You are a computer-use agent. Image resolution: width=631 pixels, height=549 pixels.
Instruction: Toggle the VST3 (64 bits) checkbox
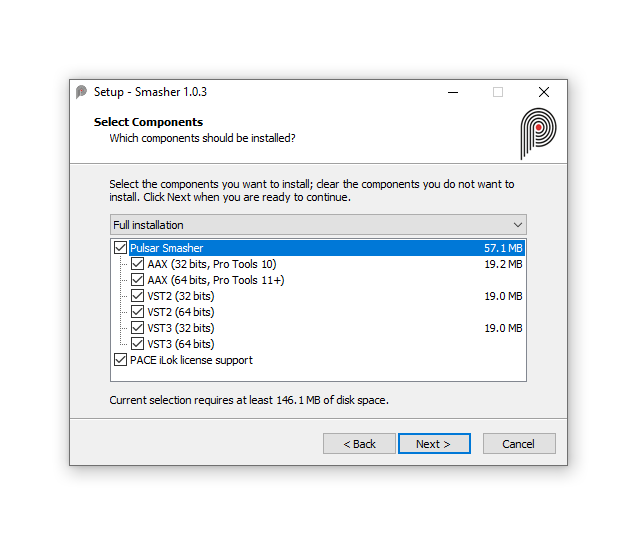point(138,344)
